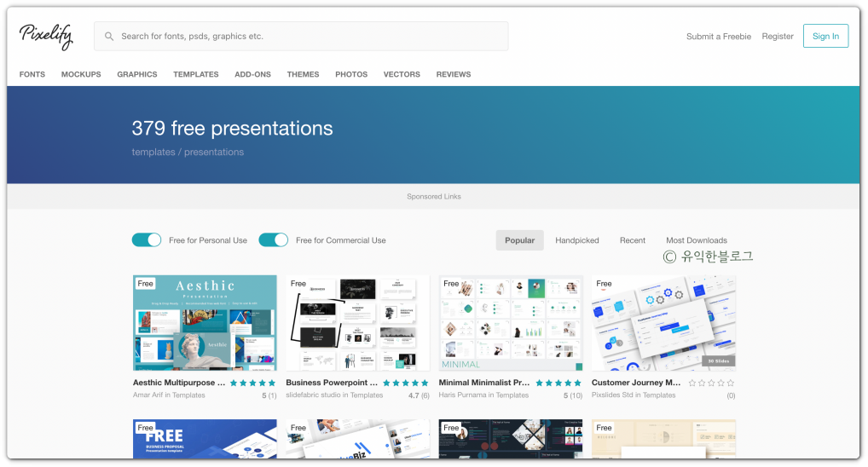
Task: Click the Sign In button
Action: (x=825, y=36)
